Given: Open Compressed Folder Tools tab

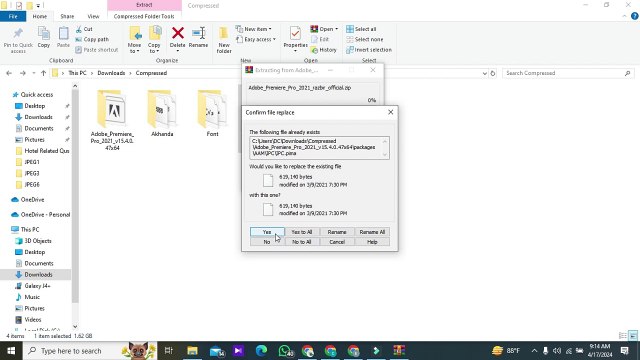Looking at the screenshot, I should pos(144,16).
